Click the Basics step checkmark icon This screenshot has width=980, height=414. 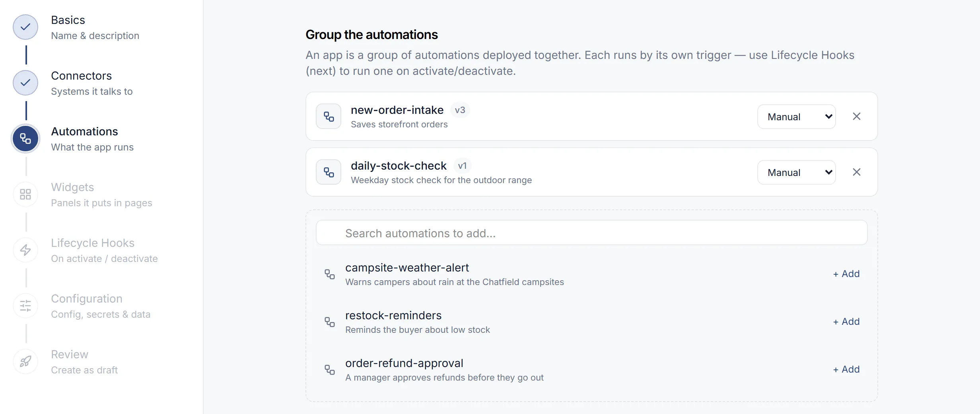[25, 27]
